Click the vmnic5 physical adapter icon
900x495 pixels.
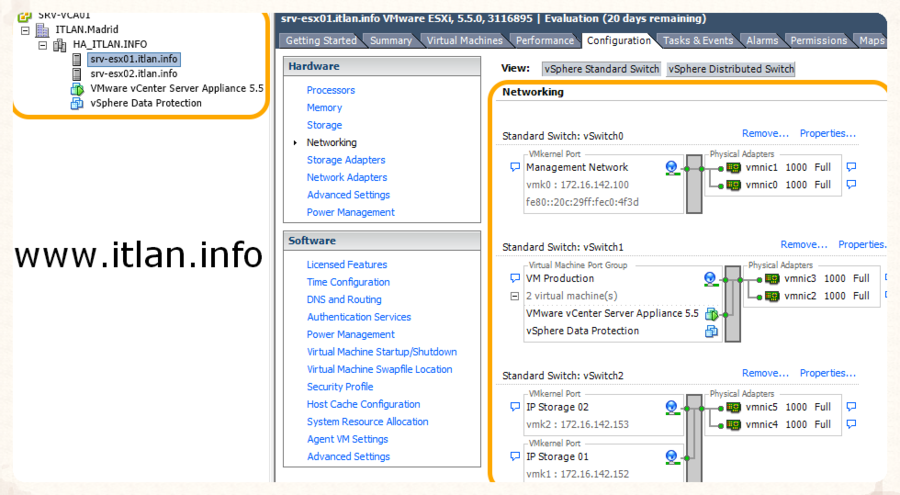click(x=732, y=408)
